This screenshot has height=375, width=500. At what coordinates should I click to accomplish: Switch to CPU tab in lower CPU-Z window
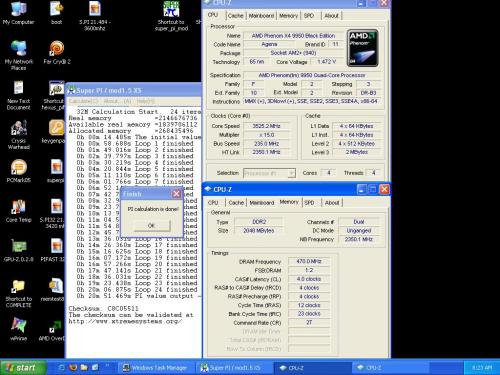coord(213,202)
